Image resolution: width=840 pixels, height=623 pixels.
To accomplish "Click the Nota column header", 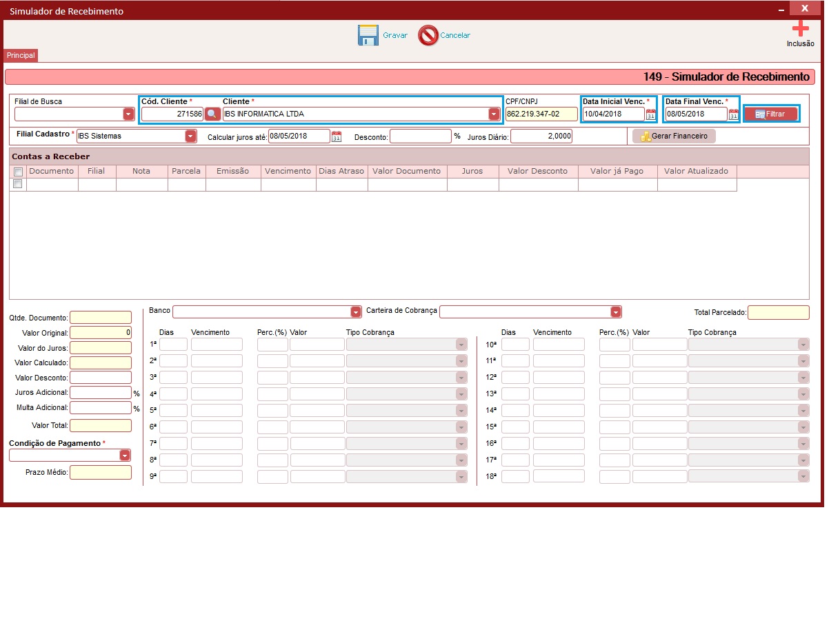I will tap(141, 171).
